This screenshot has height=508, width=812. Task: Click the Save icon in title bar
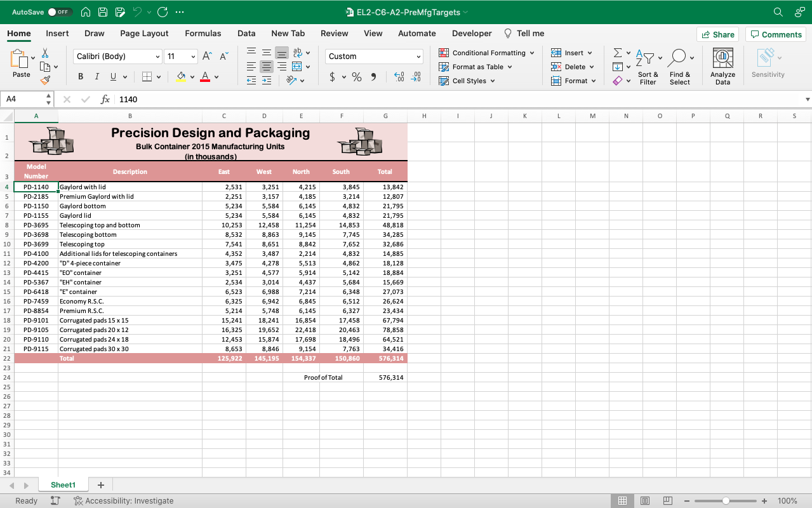coord(103,12)
